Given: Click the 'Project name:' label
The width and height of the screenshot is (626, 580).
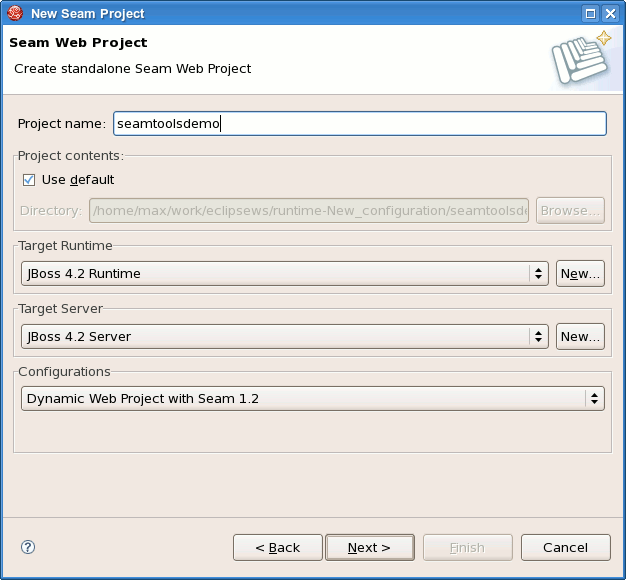Looking at the screenshot, I should pyautogui.click(x=62, y=124).
